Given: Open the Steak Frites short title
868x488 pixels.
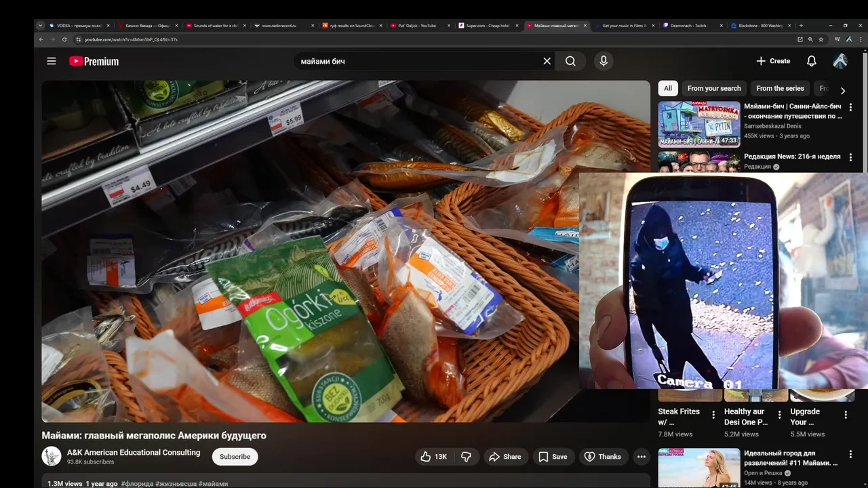Looking at the screenshot, I should (x=679, y=416).
